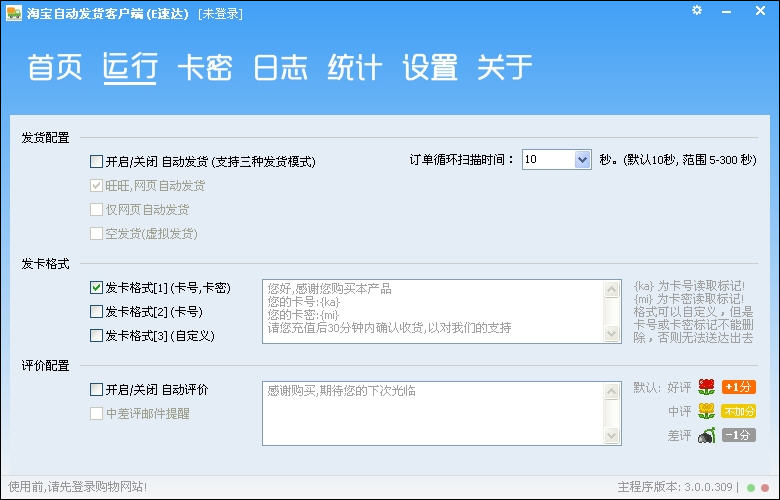The height and width of the screenshot is (500, 780).
Task: Click the green status indicator dot
Action: (751, 488)
